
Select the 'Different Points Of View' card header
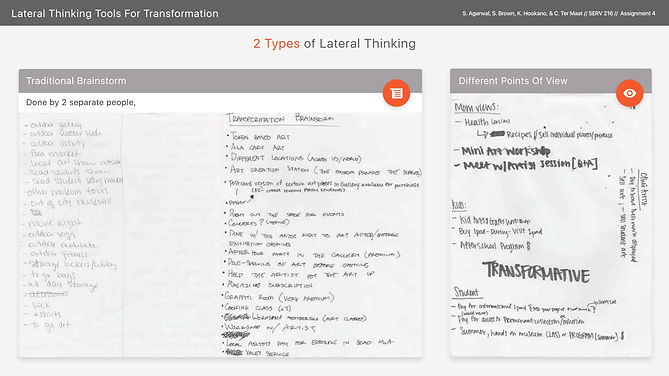click(x=550, y=81)
